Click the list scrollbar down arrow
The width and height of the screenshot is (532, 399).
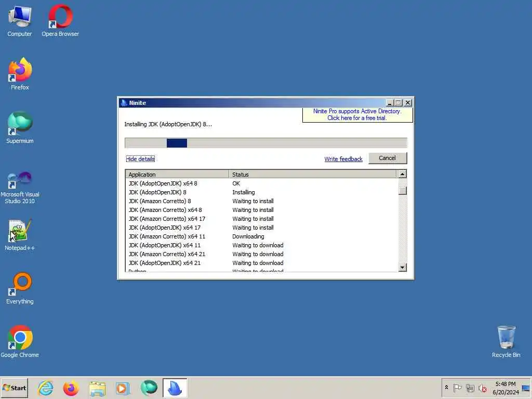point(403,268)
